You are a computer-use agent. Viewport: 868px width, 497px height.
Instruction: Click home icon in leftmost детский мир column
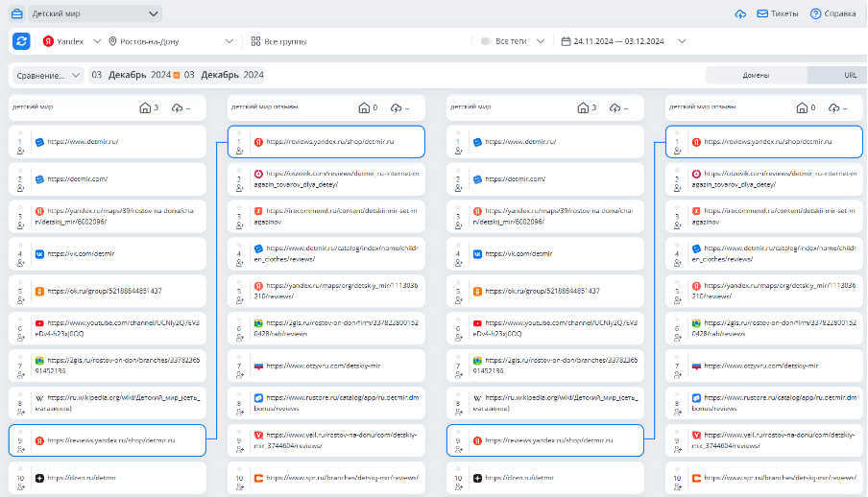(145, 107)
